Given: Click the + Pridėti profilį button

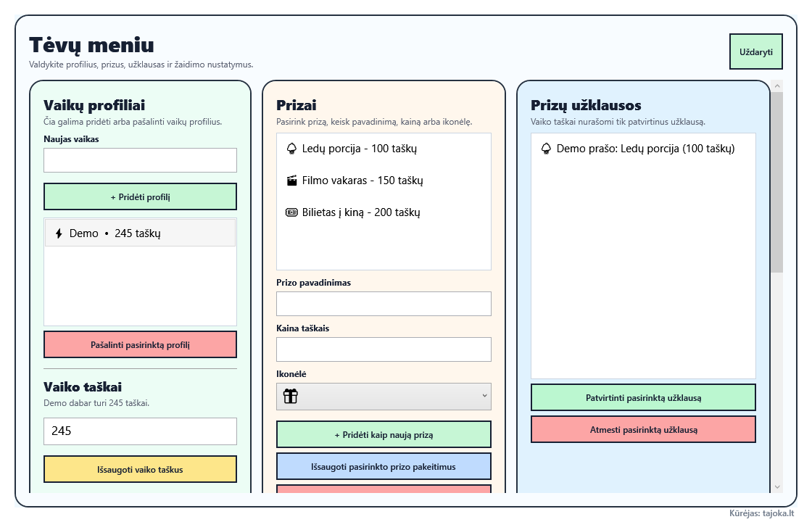Looking at the screenshot, I should pyautogui.click(x=141, y=196).
